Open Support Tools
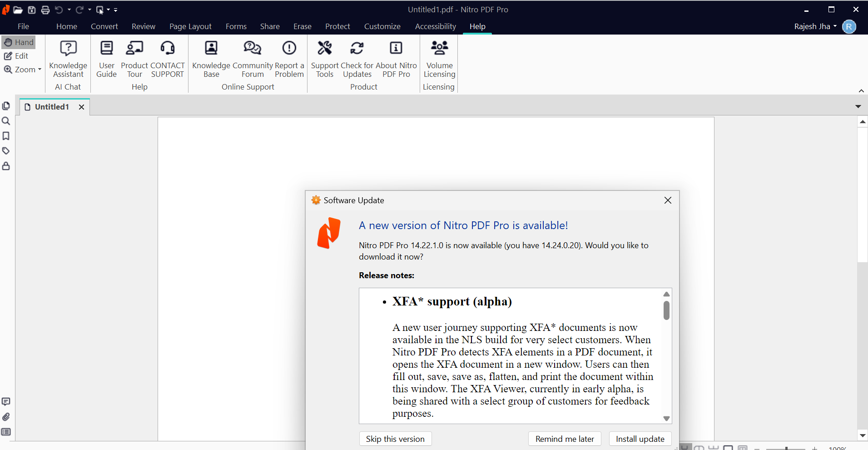Viewport: 868px width, 450px height. click(324, 59)
